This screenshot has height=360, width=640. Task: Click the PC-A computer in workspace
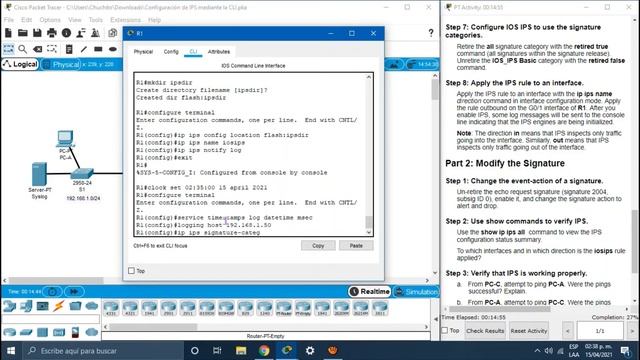[65, 139]
